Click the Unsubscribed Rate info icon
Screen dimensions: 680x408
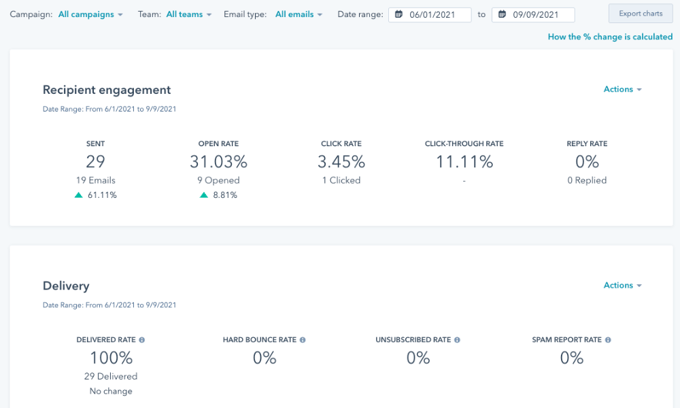pos(457,340)
